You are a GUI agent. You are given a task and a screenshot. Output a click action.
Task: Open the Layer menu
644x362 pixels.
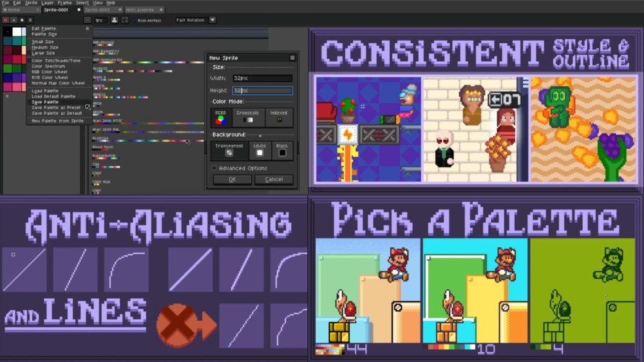click(48, 3)
